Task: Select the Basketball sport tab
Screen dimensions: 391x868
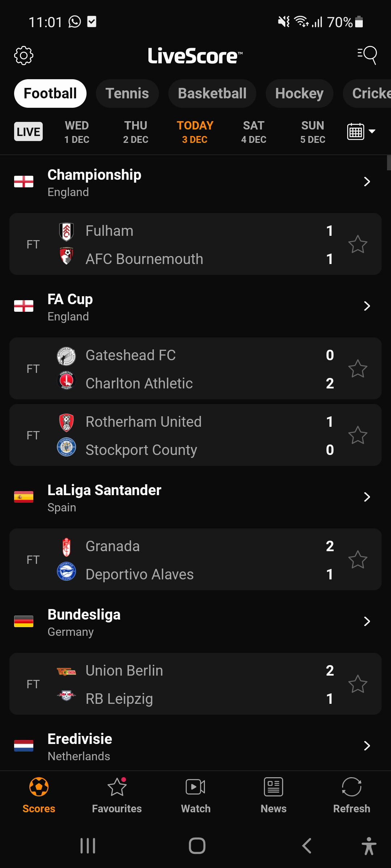Action: click(x=212, y=93)
